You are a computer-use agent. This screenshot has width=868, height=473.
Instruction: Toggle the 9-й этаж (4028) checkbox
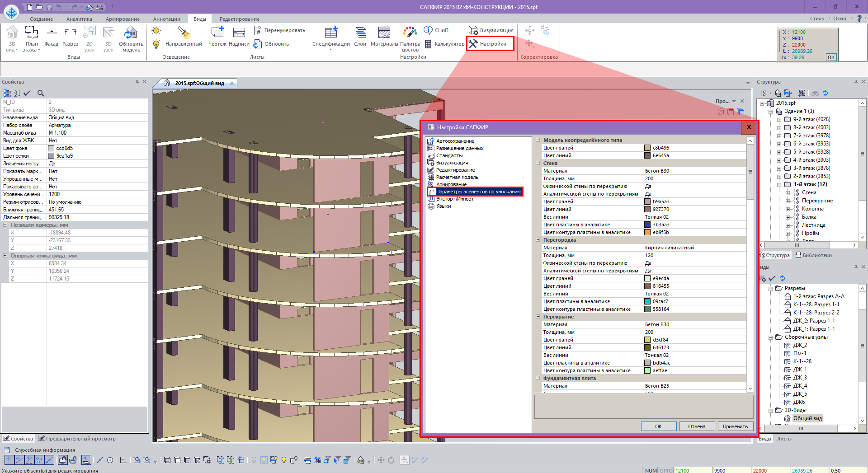click(x=788, y=119)
